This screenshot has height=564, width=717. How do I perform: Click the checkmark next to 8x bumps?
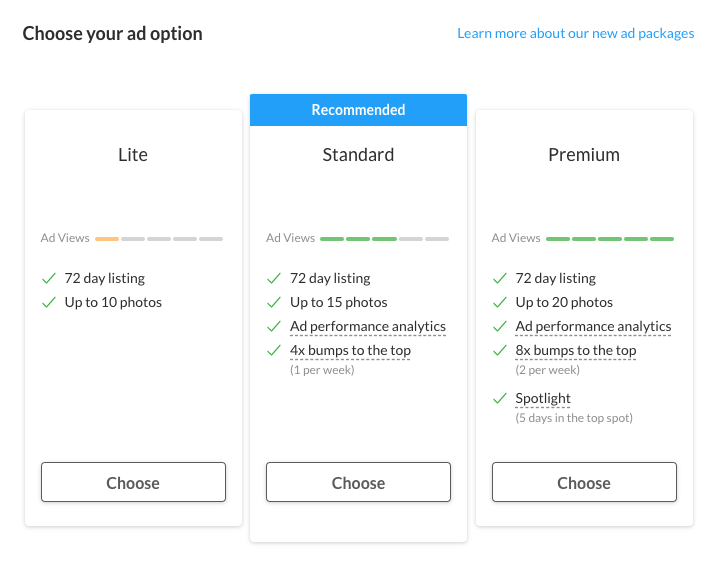click(499, 350)
